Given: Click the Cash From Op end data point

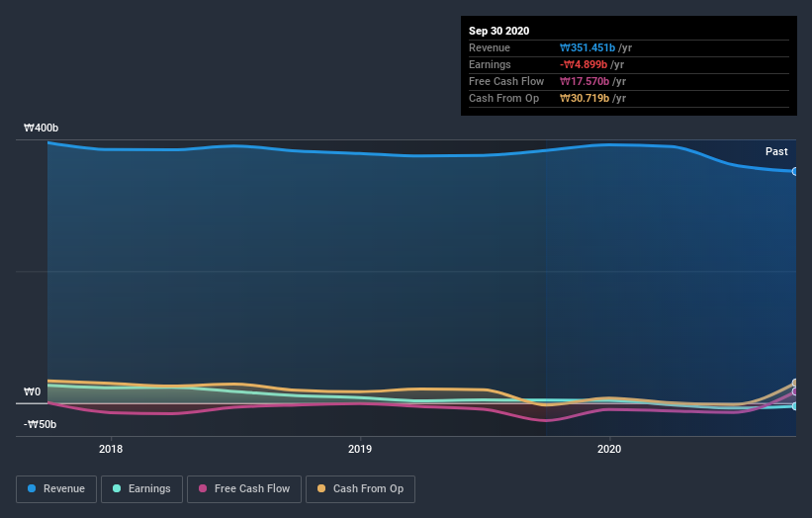Looking at the screenshot, I should (x=795, y=383).
